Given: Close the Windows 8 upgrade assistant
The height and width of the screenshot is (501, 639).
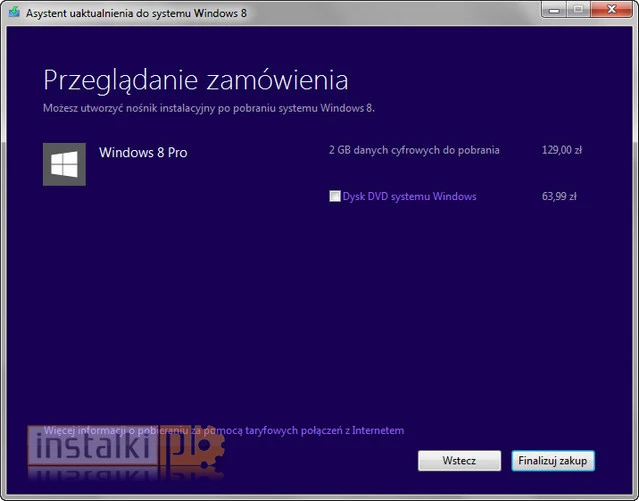Looking at the screenshot, I should 610,11.
